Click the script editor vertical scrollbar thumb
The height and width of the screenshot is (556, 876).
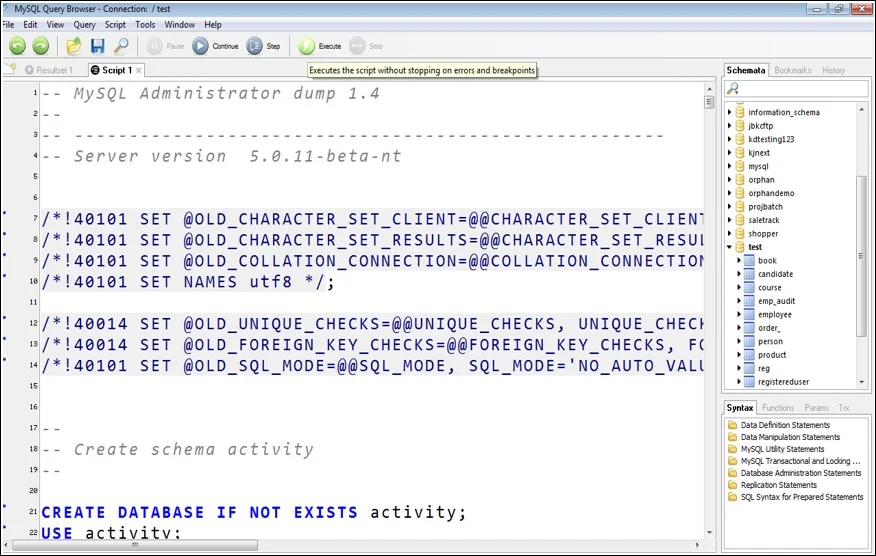pos(709,102)
